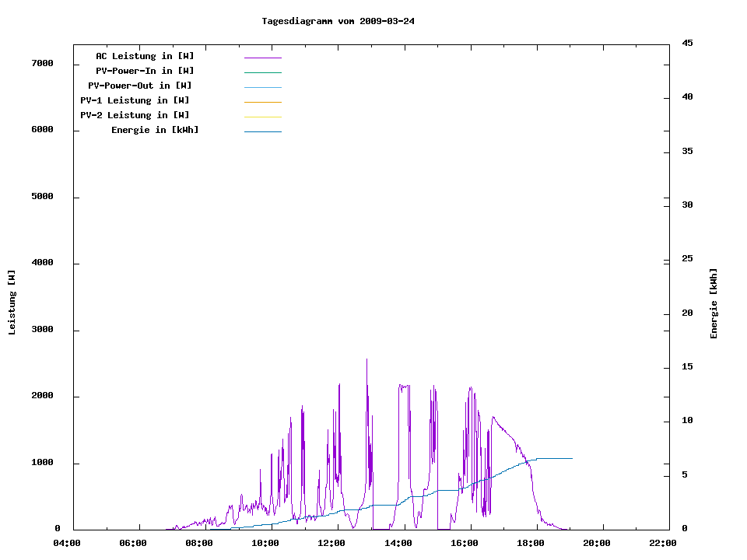Click the 7000 tick label on left axis
The image size is (747, 560).
(41, 63)
